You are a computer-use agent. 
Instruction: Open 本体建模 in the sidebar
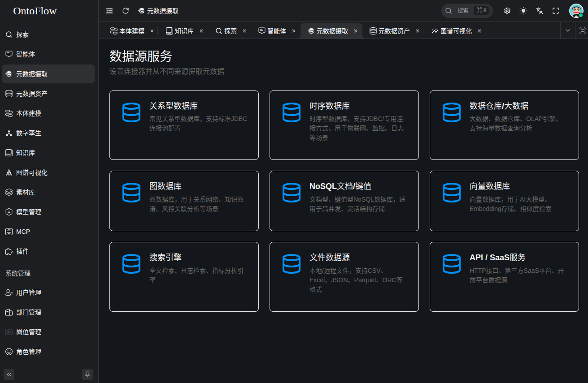[48, 113]
